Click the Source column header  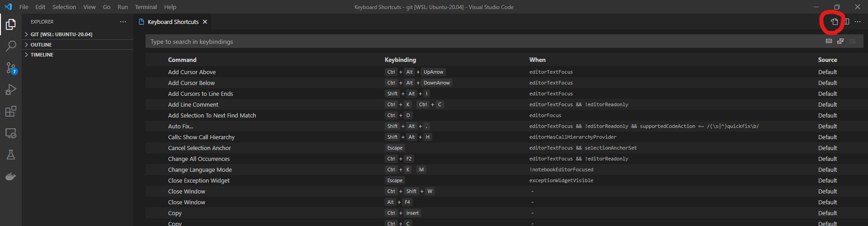[x=827, y=60]
